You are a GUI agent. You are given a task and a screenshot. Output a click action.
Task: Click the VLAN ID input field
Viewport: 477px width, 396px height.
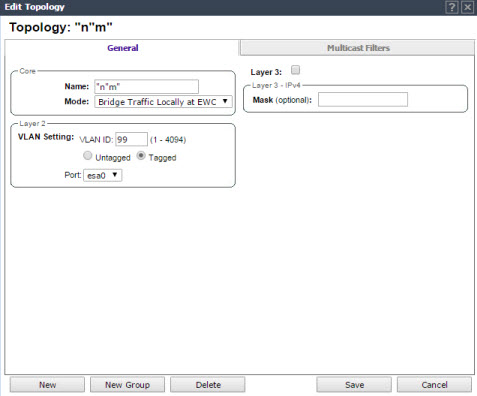click(131, 139)
